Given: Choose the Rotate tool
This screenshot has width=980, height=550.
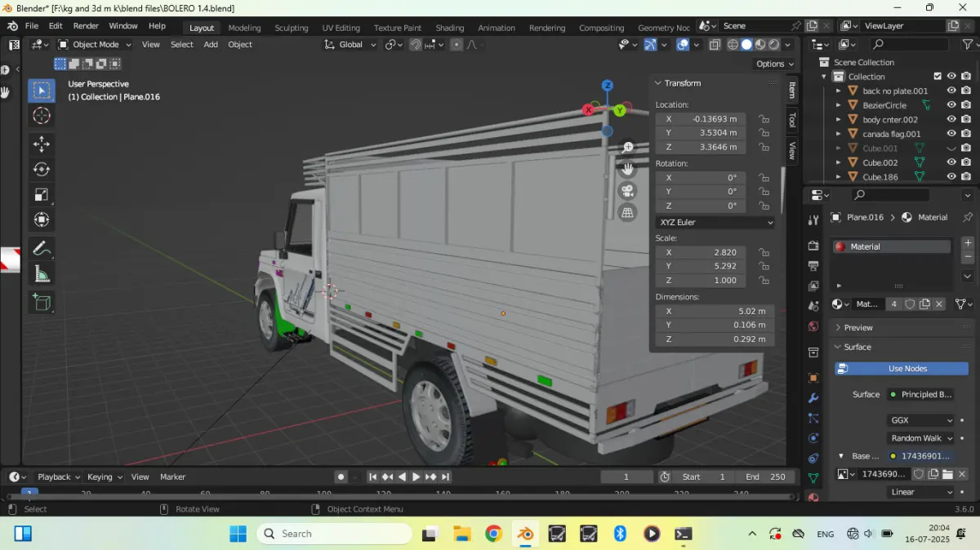Looking at the screenshot, I should pyautogui.click(x=42, y=169).
